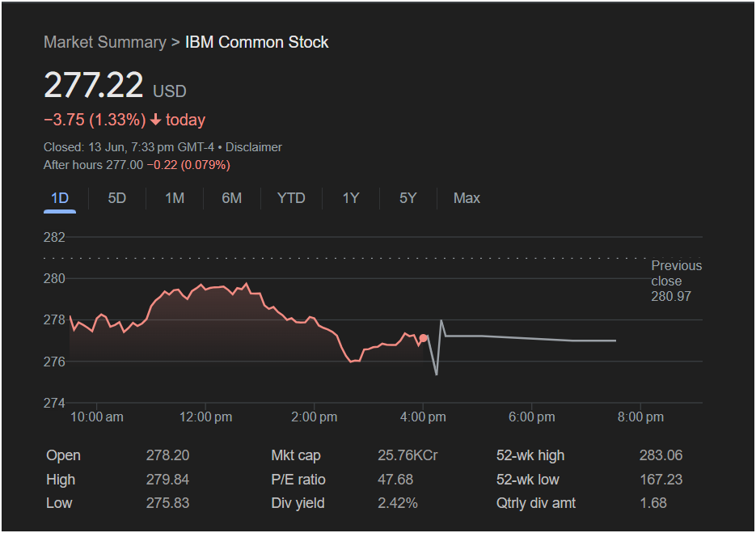This screenshot has height=533, width=756.
Task: Click the 52-wk high label
Action: tap(530, 455)
